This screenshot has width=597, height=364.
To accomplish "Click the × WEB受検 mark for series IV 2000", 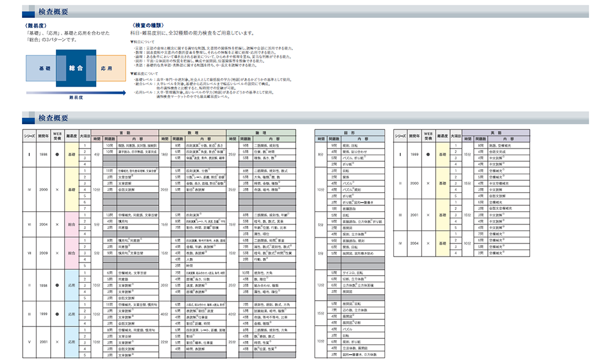I will tap(58, 189).
